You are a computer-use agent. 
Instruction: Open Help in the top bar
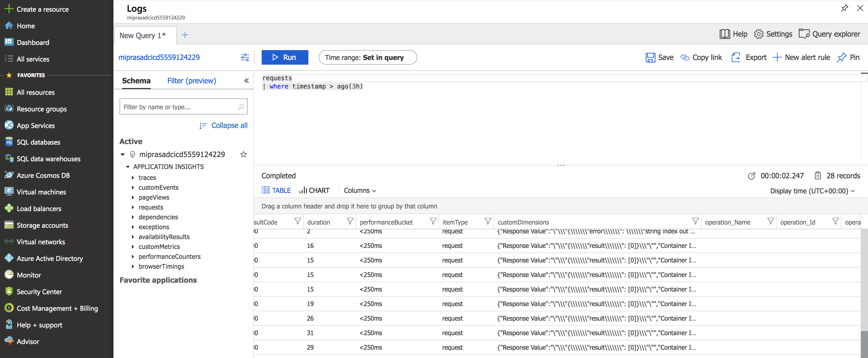coord(734,34)
